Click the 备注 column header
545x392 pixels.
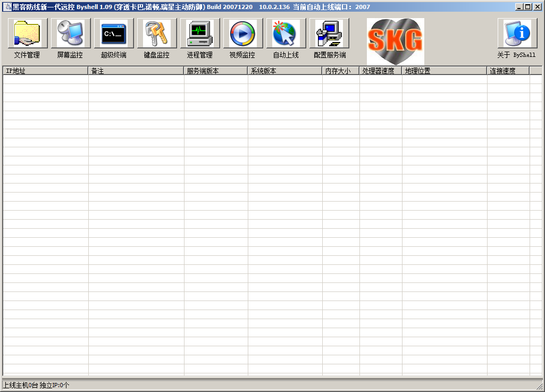(x=136, y=71)
